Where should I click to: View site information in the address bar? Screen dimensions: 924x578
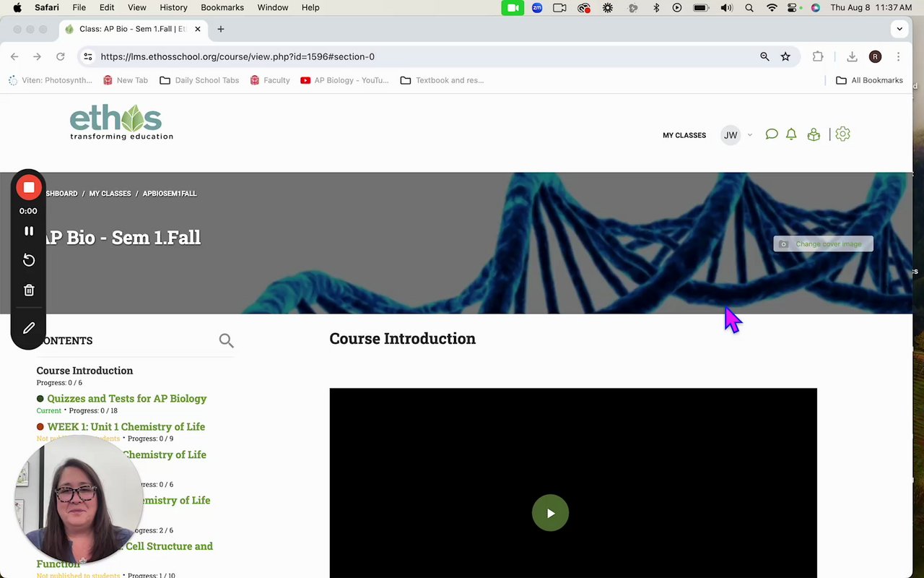87,56
